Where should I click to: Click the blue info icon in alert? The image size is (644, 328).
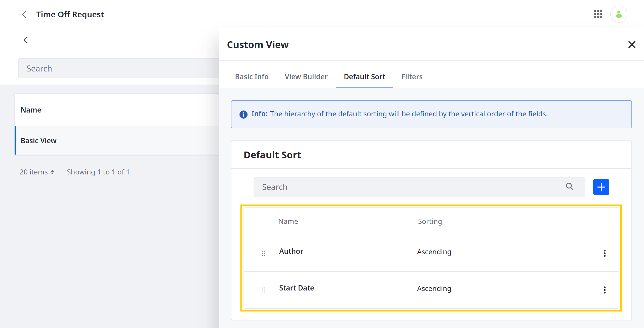point(243,114)
